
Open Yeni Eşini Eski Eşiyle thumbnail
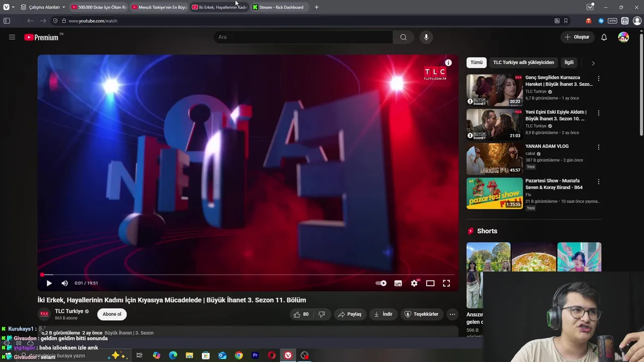[495, 124]
